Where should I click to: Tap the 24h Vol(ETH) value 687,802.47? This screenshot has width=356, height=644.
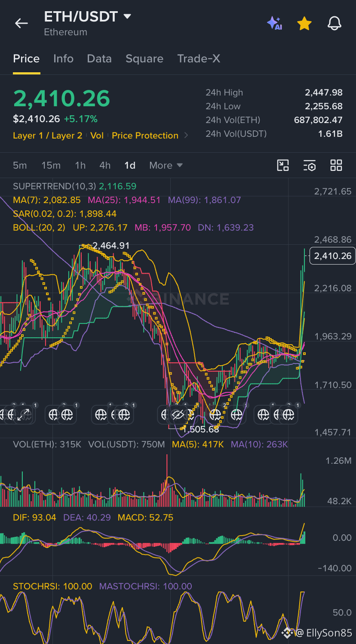[318, 120]
